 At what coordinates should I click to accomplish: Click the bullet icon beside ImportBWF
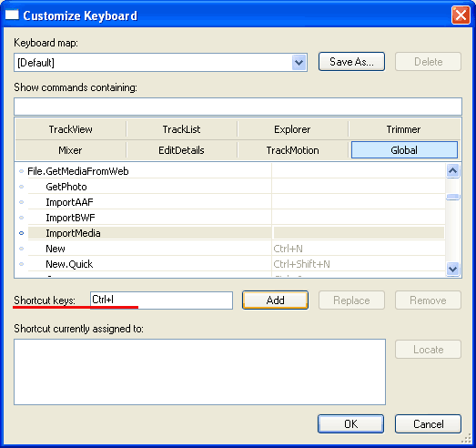(x=21, y=218)
